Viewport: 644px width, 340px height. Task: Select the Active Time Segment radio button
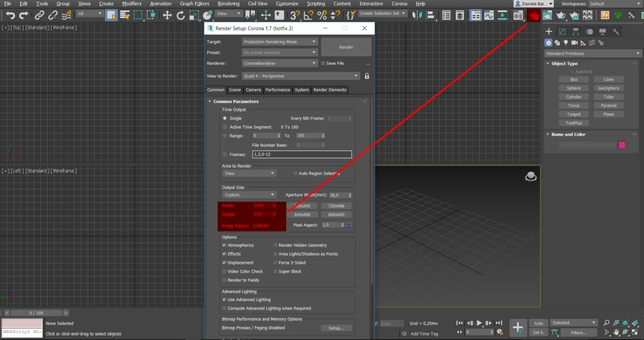point(224,127)
